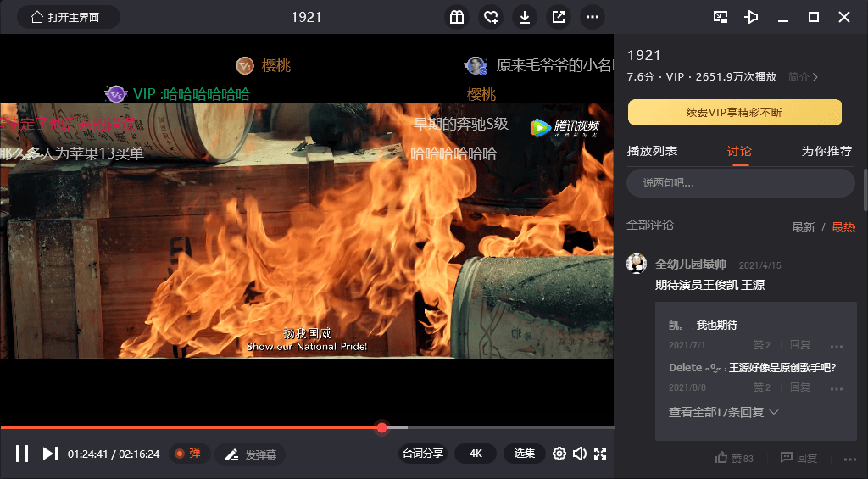The height and width of the screenshot is (479, 868).
Task: Switch to the 播放列表 tab
Action: click(x=652, y=151)
